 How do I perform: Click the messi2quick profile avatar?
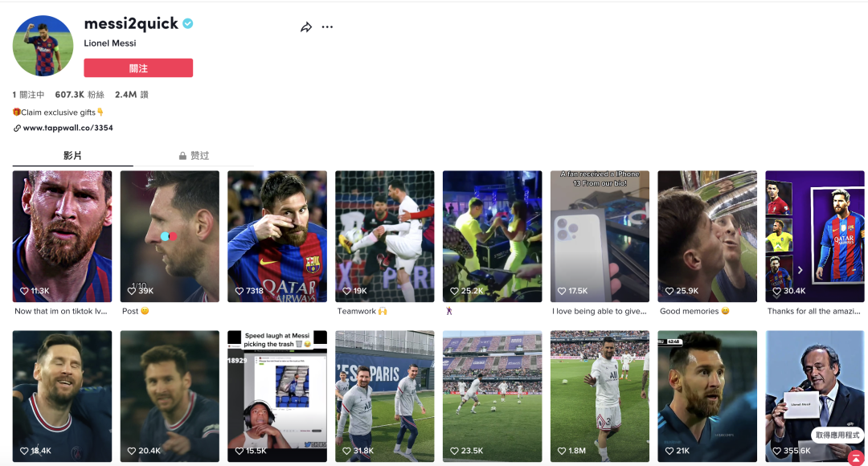pos(43,45)
